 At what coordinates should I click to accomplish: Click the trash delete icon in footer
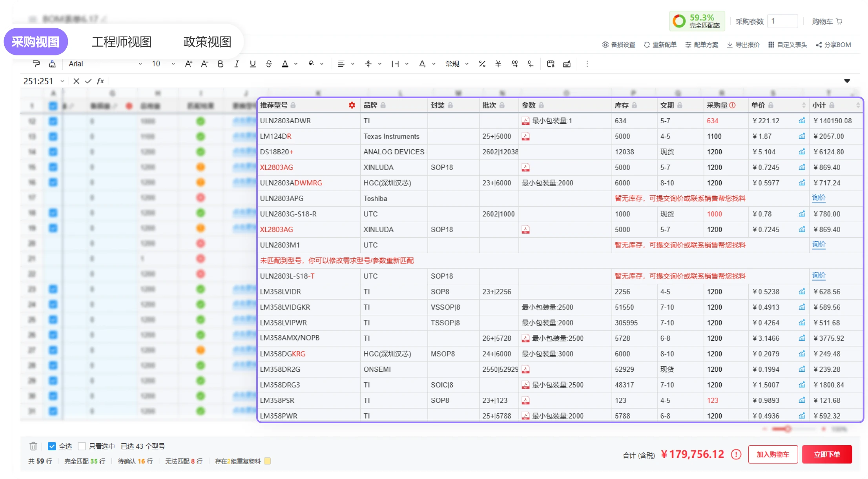tap(33, 446)
